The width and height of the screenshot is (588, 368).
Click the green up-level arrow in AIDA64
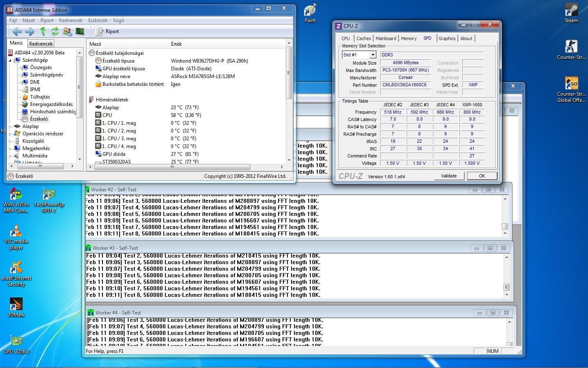tap(43, 31)
